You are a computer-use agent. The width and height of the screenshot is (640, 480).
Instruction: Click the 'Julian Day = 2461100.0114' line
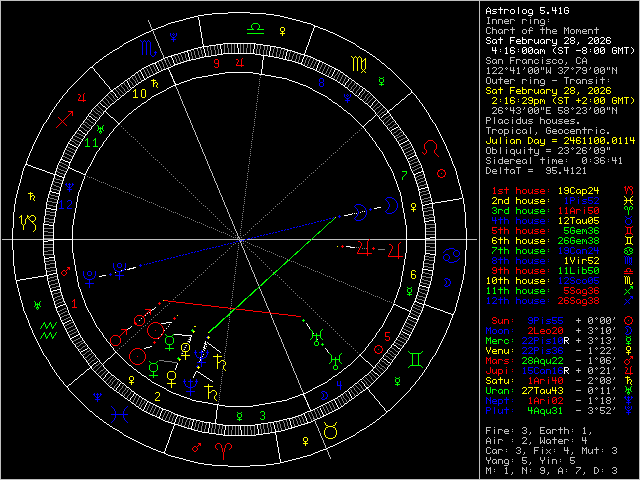tap(560, 141)
